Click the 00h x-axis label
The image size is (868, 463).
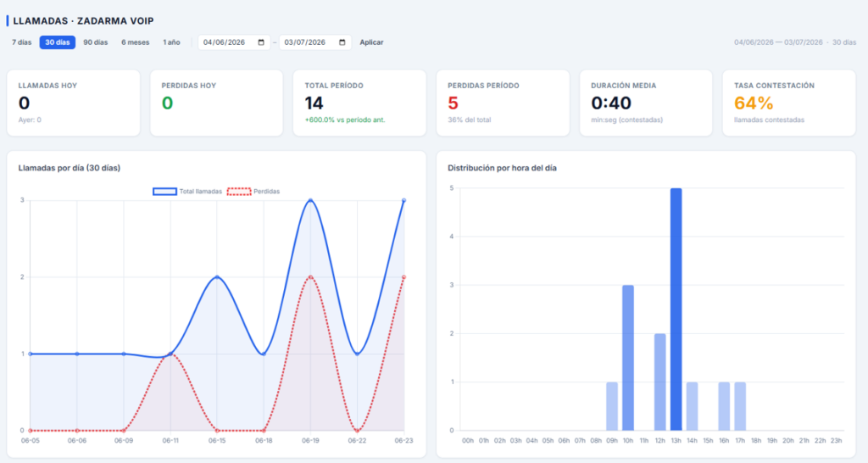click(x=468, y=440)
